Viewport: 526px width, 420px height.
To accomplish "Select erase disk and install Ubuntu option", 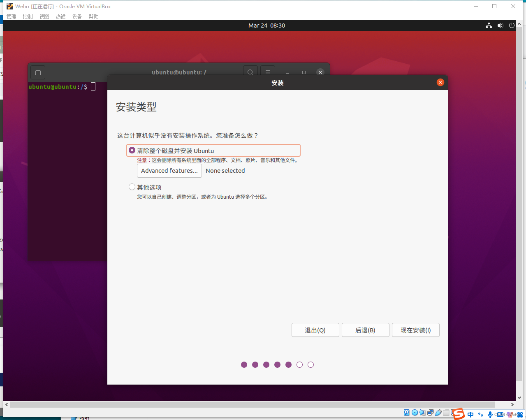I will coord(213,151).
